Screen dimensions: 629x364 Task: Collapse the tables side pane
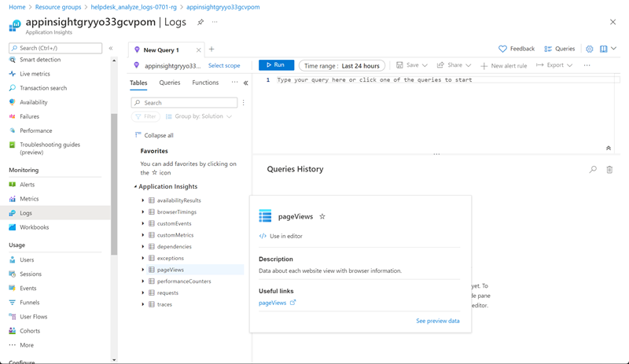pos(245,83)
